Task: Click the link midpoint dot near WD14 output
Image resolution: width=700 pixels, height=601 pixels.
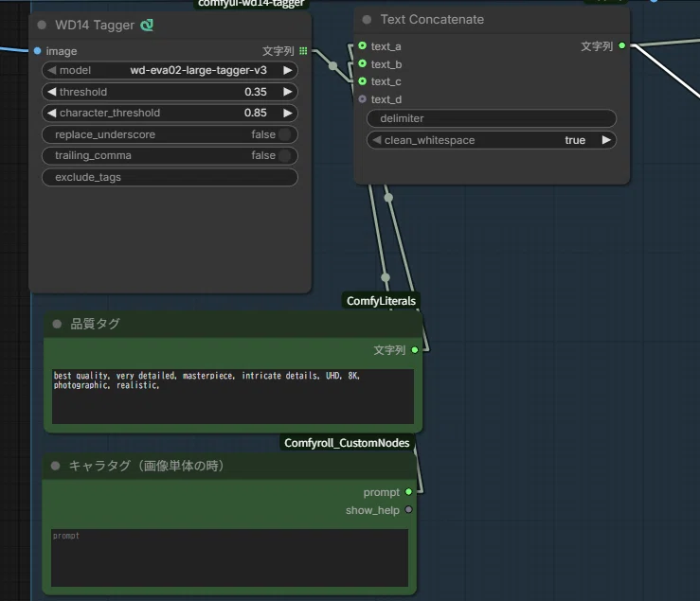Action: point(333,66)
